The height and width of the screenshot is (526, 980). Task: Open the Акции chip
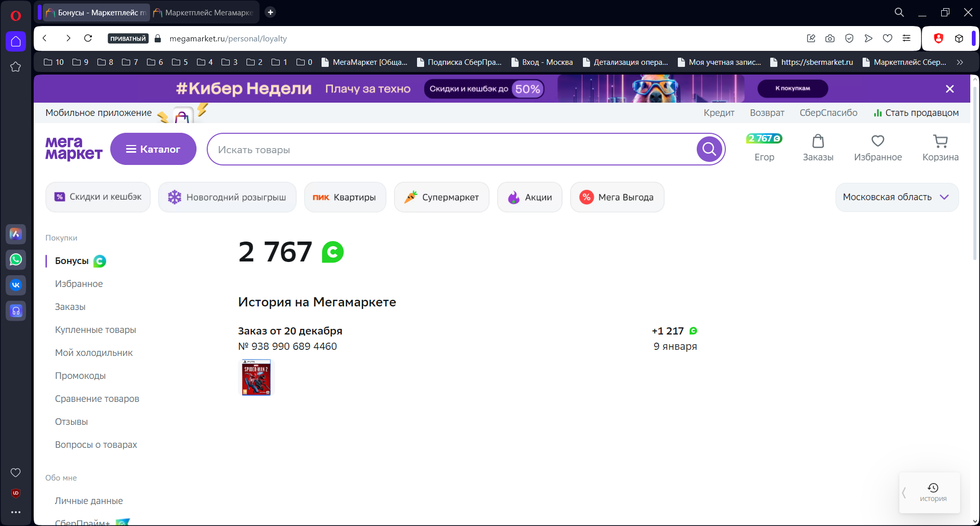tap(530, 197)
